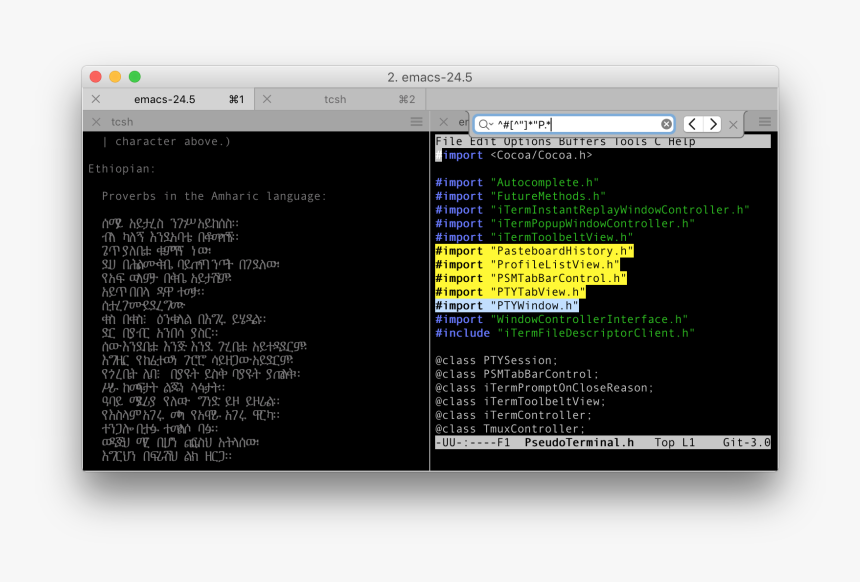Switch to the emacs-24.5 tab

point(169,99)
